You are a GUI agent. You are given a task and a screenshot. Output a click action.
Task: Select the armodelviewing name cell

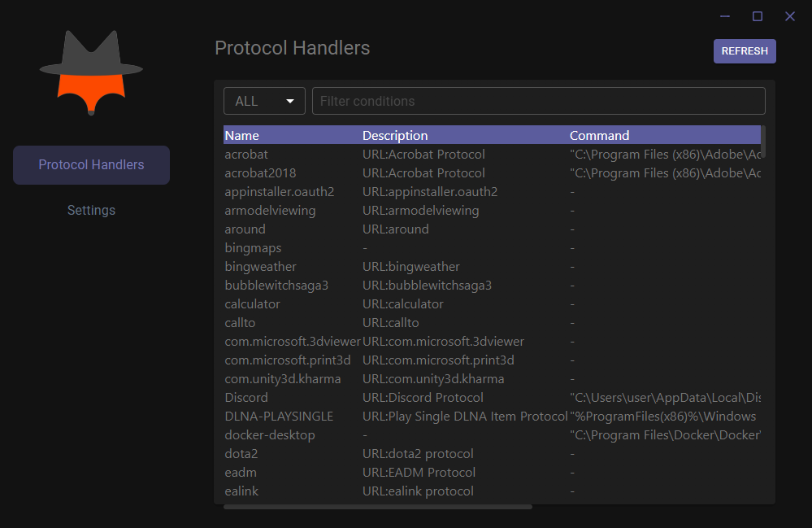(271, 211)
